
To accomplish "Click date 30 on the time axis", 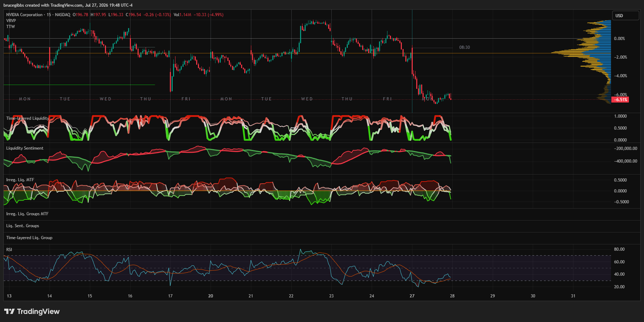I will click(533, 296).
